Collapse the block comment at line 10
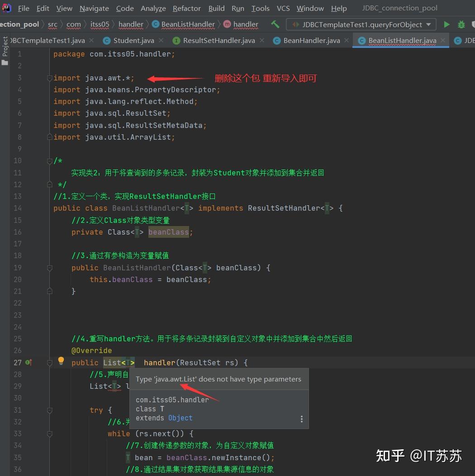Image resolution: width=475 pixels, height=476 pixels. point(50,161)
